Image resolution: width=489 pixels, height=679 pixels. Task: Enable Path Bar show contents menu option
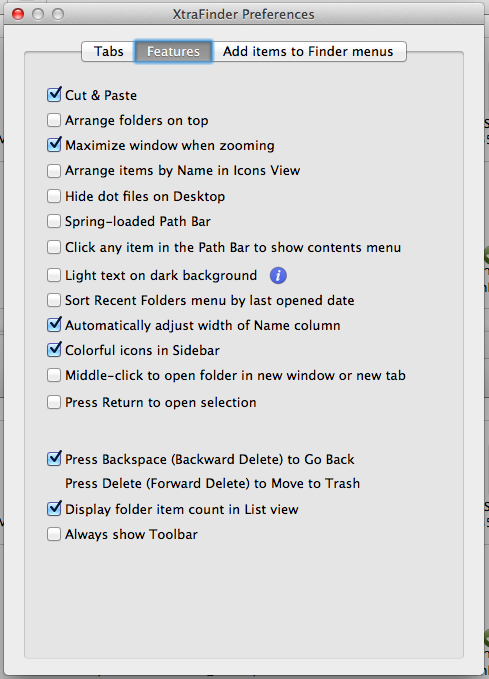(x=54, y=247)
